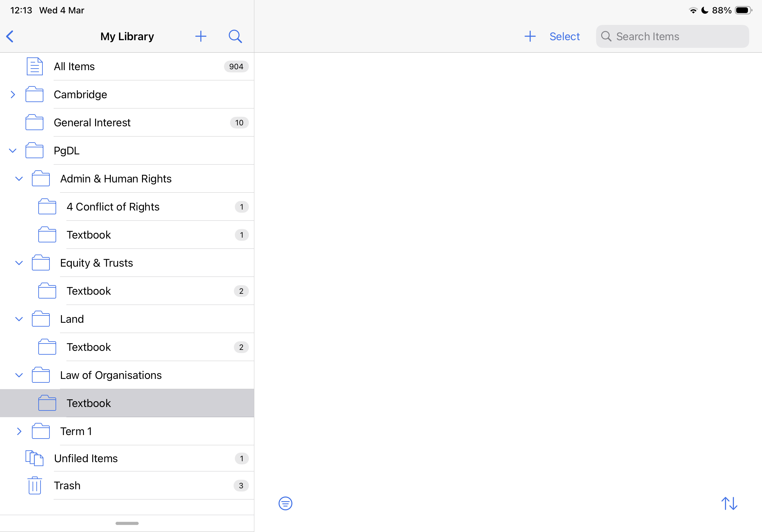The width and height of the screenshot is (762, 532).
Task: Tap the back chevron beside My Library
Action: click(x=10, y=36)
